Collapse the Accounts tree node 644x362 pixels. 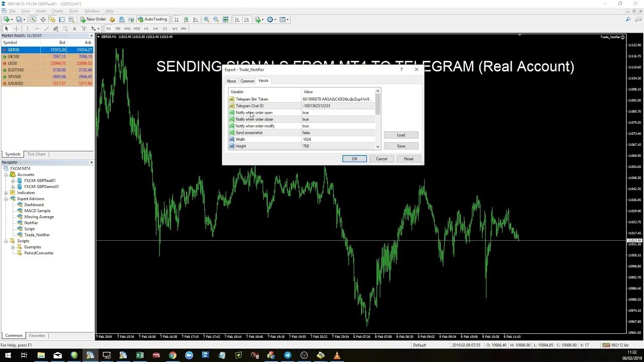(7, 174)
